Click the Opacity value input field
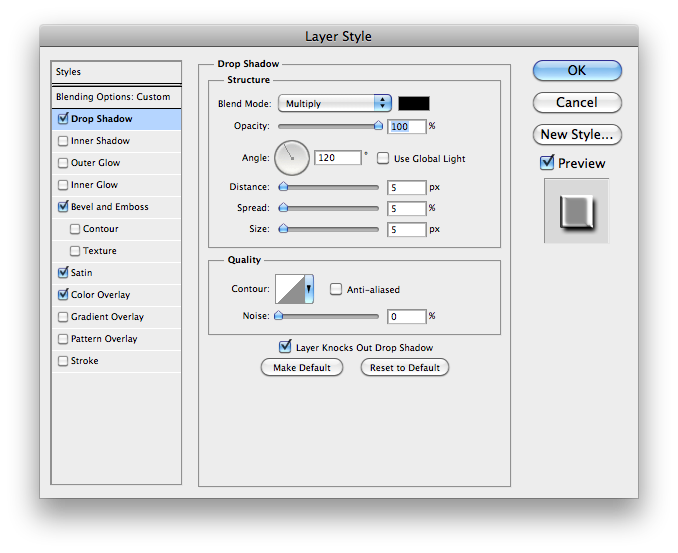This screenshot has height=553, width=678. pyautogui.click(x=406, y=127)
